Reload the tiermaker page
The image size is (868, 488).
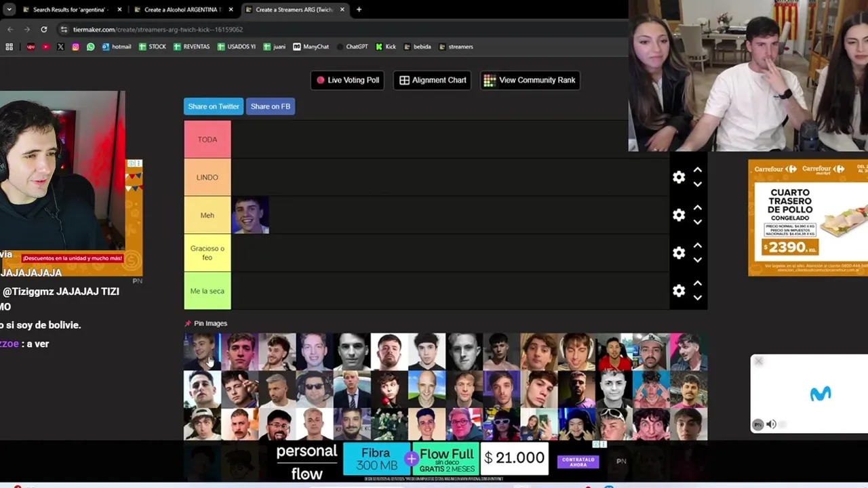tap(44, 29)
